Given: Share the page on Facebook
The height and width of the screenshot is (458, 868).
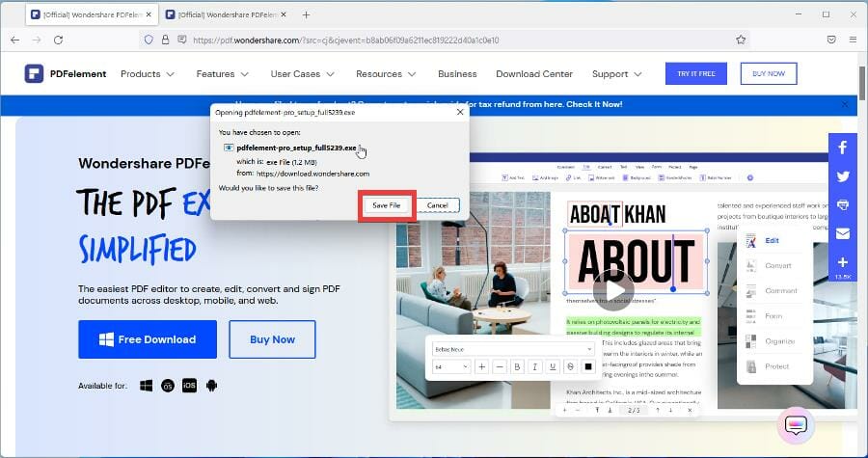Looking at the screenshot, I should pos(843,148).
